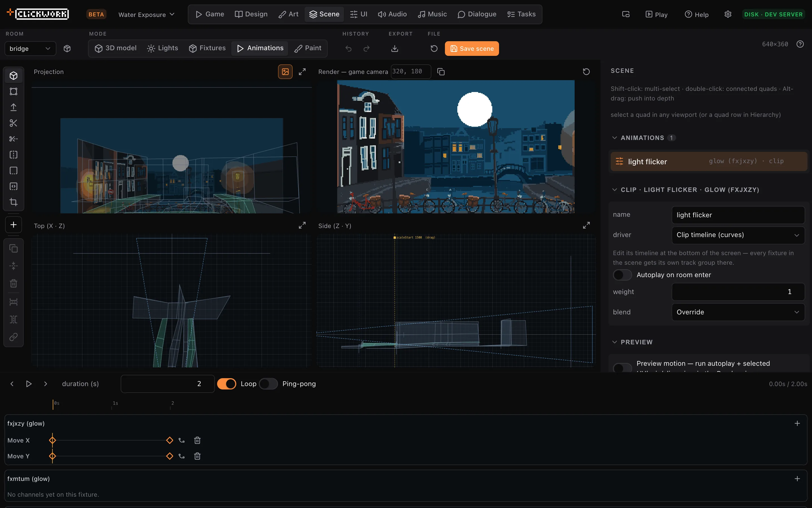Image resolution: width=812 pixels, height=508 pixels.
Task: Open the Water Exposure project dropdown
Action: click(x=146, y=14)
